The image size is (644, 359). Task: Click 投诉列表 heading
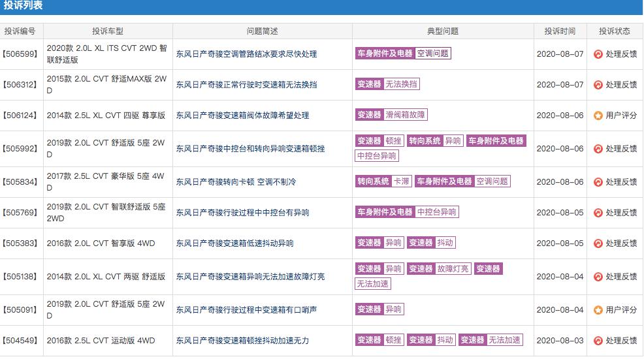tap(23, 5)
